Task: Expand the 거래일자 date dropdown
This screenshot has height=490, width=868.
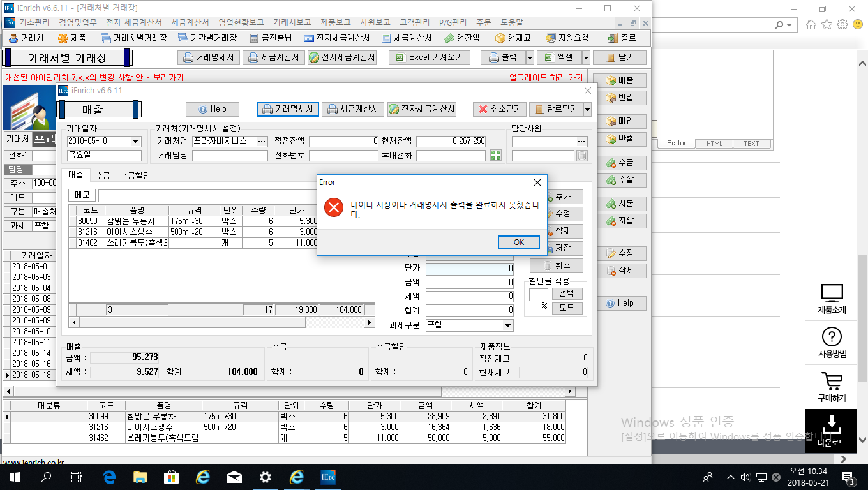Action: coord(135,142)
